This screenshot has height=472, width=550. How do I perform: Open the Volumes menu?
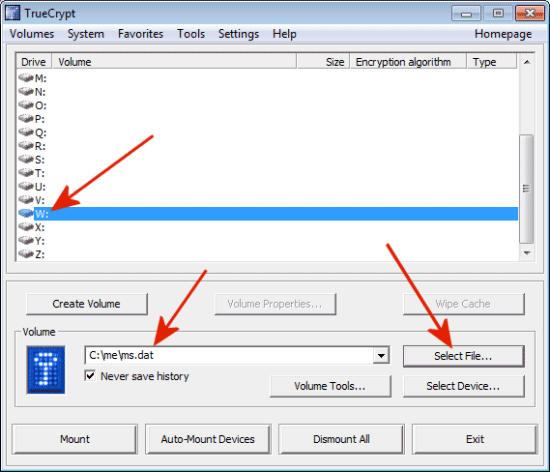[x=32, y=34]
